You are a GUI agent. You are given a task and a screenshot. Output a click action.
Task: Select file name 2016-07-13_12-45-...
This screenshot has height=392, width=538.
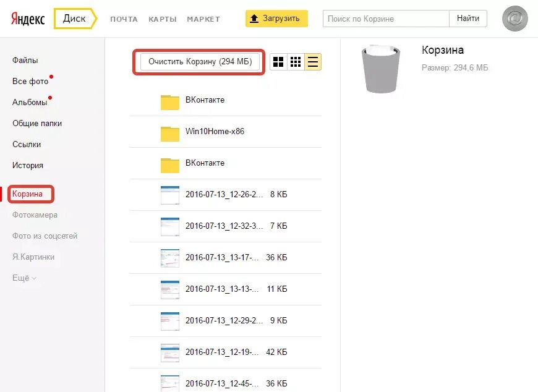pyautogui.click(x=222, y=384)
